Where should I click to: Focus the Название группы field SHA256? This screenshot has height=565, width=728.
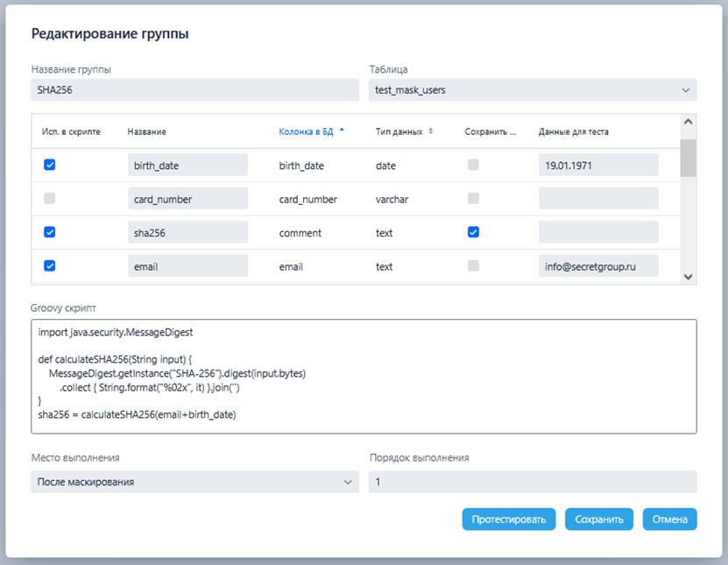[x=194, y=89]
